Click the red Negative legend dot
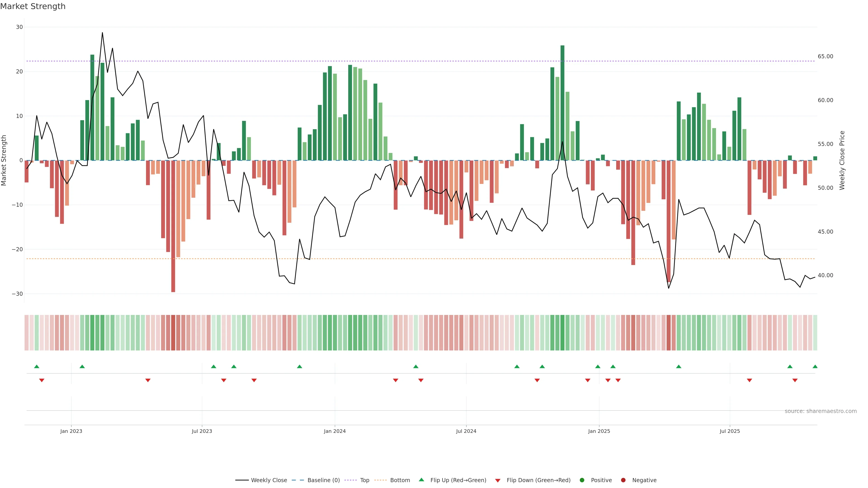 point(623,480)
